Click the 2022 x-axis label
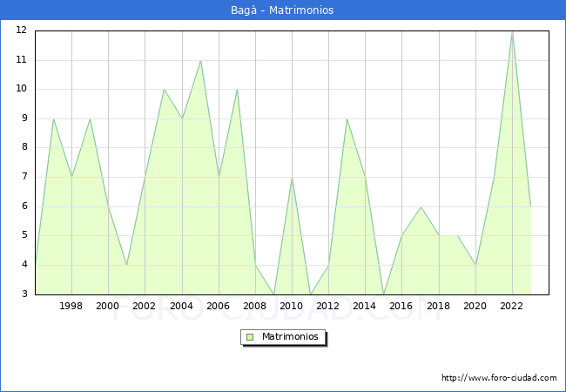 pos(512,306)
